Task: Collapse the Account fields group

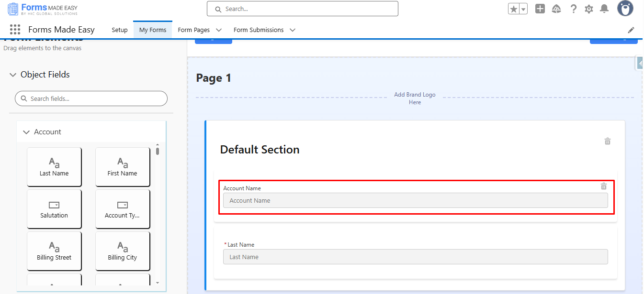Action: pos(26,132)
